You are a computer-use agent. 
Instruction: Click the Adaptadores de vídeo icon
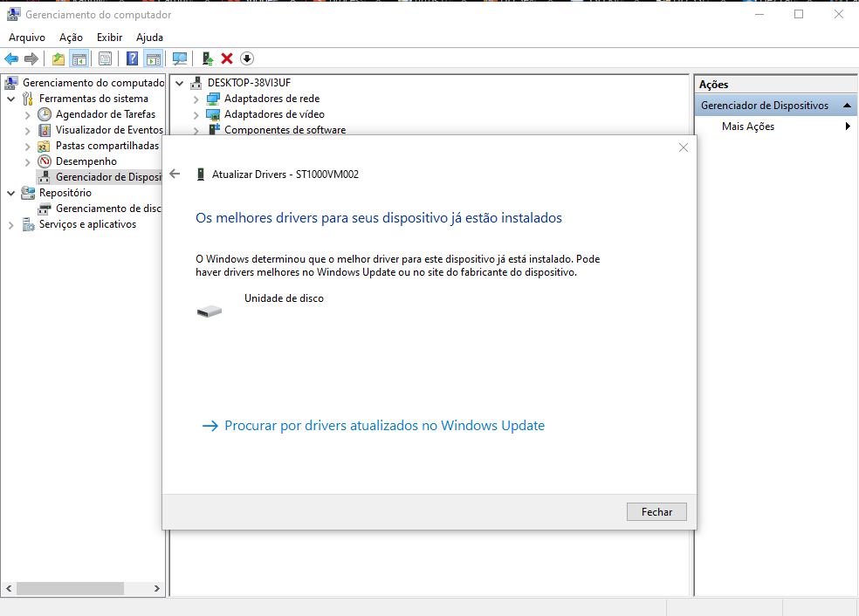click(212, 114)
